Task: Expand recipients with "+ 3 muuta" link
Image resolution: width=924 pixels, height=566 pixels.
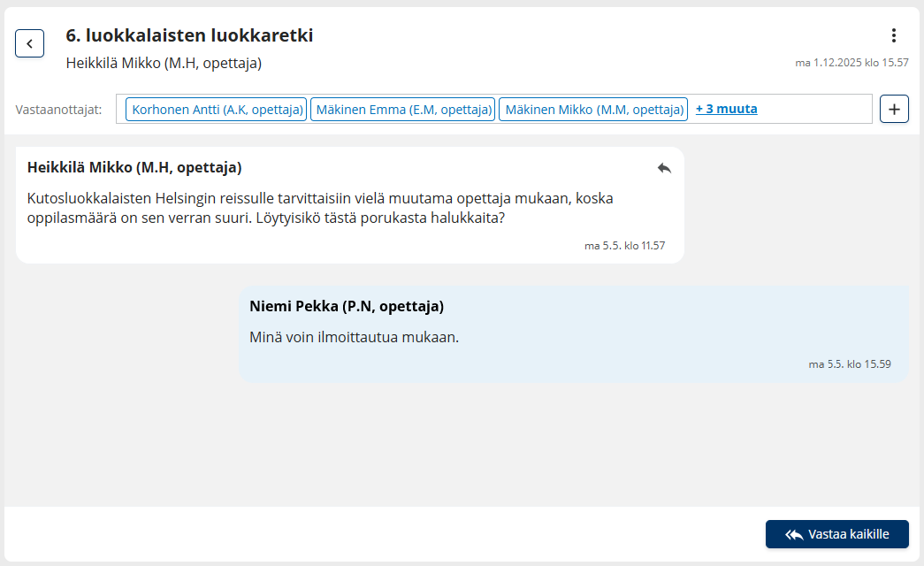Action: coord(726,110)
